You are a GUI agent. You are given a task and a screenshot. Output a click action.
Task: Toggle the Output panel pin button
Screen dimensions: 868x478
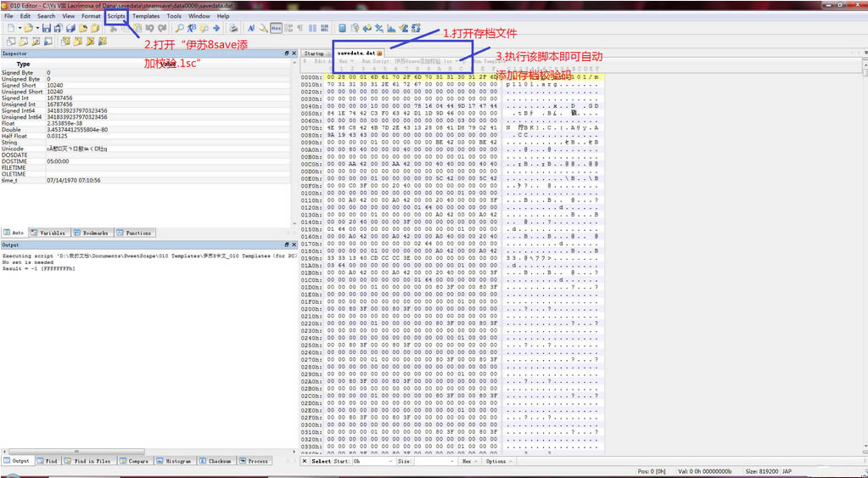(x=285, y=245)
